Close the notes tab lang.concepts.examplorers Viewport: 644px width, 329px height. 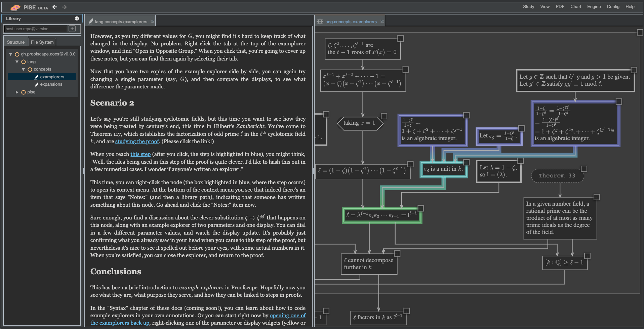(153, 22)
